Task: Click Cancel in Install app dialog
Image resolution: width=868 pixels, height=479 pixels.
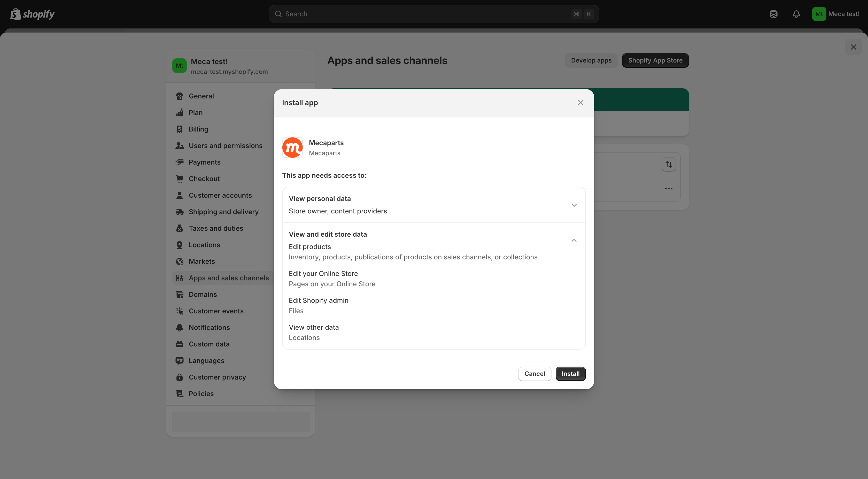Action: pyautogui.click(x=534, y=374)
